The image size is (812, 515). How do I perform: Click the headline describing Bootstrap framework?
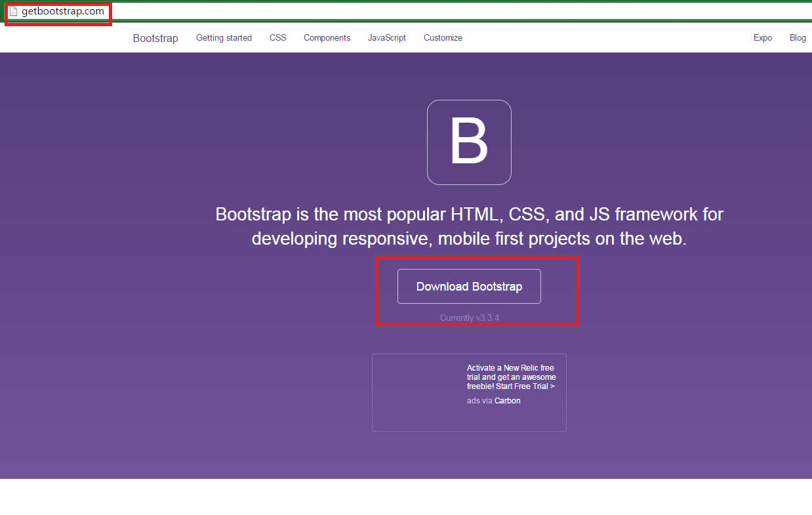(x=469, y=226)
